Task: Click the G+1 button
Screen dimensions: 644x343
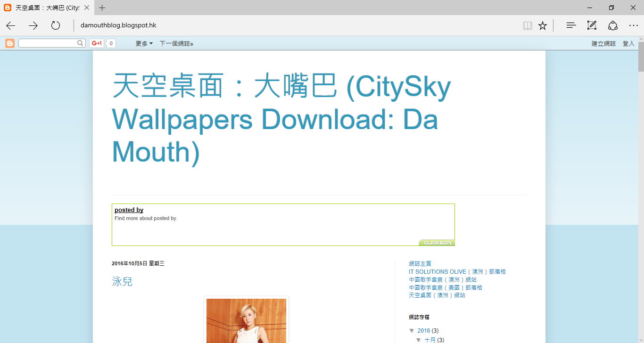Action: tap(97, 43)
